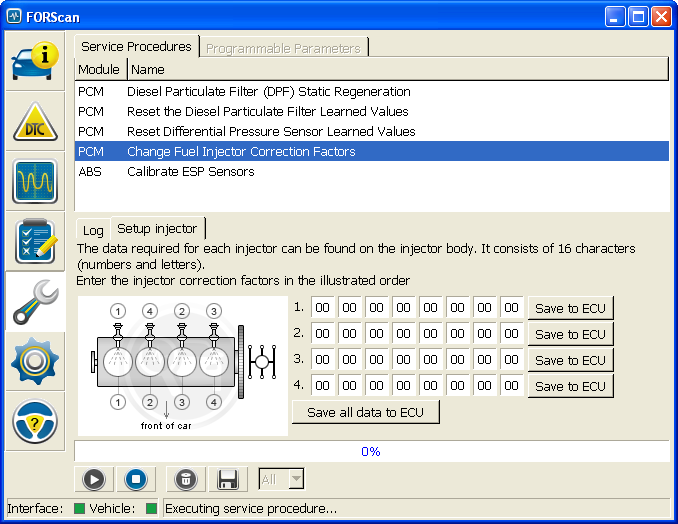Click the clear log trash icon
This screenshot has height=524, width=678.
click(x=185, y=479)
